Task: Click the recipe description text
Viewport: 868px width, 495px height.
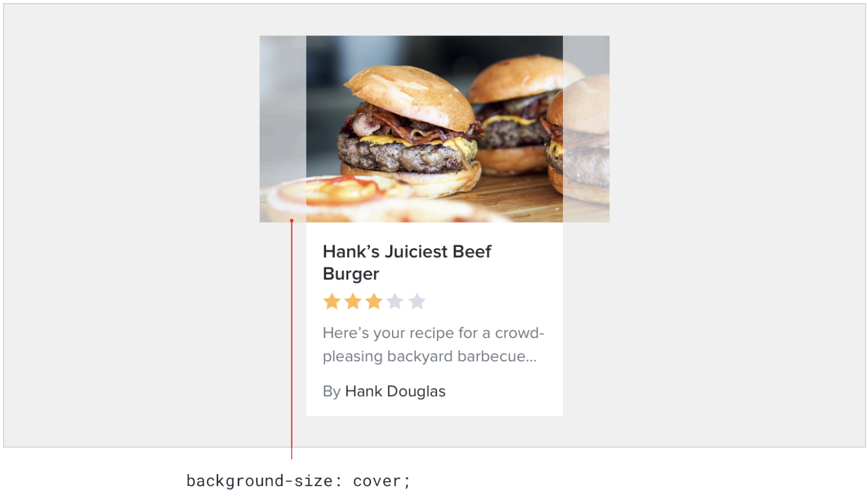Action: pos(433,345)
